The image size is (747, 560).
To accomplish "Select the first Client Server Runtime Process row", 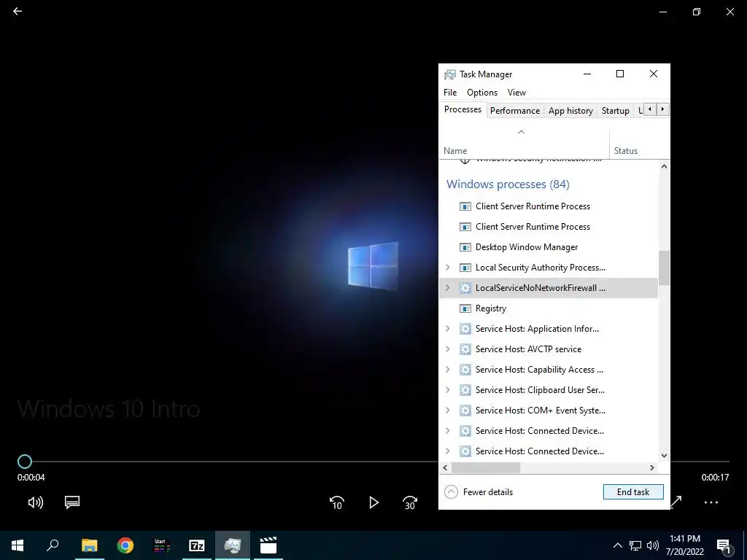I will coord(549,206).
